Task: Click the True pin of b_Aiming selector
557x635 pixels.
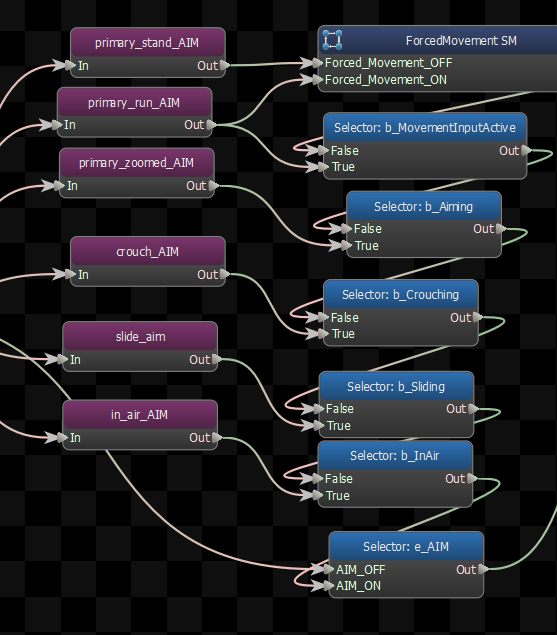Action: point(347,245)
